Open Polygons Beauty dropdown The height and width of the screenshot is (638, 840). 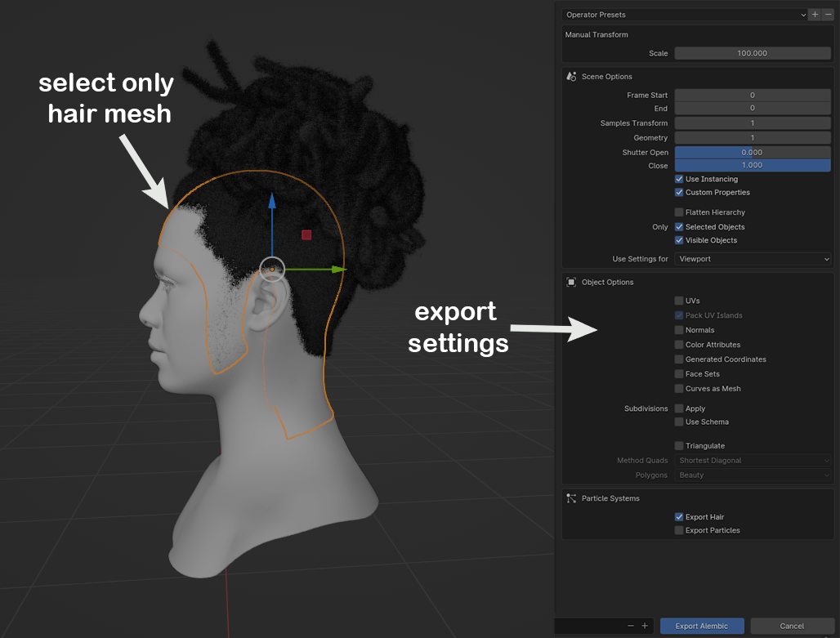[753, 475]
